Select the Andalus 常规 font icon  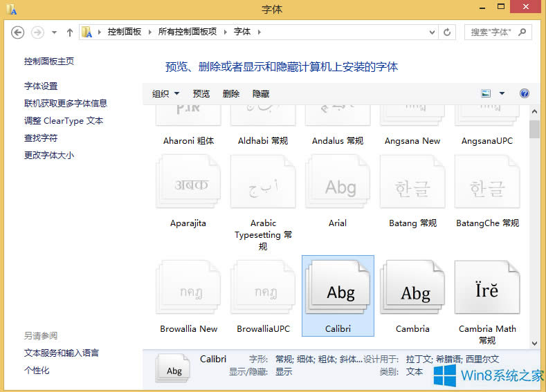[x=338, y=115]
